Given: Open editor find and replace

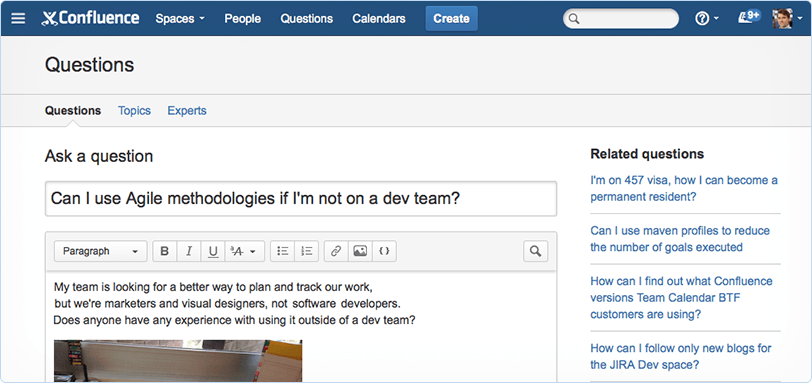Looking at the screenshot, I should pos(535,251).
